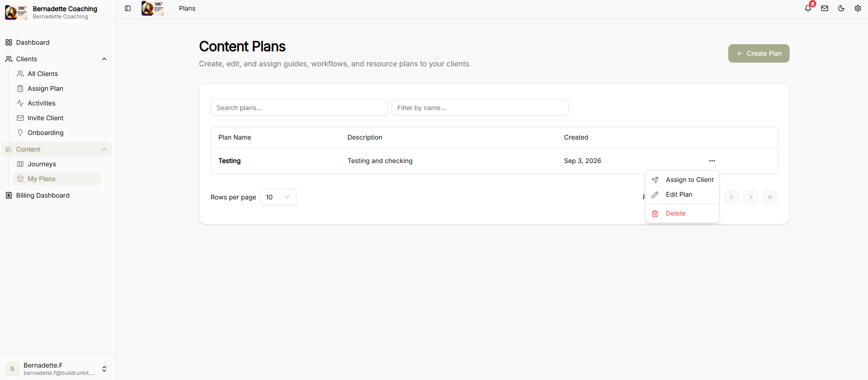Click the Testing and checking description
This screenshot has height=380, width=868.
coord(380,161)
